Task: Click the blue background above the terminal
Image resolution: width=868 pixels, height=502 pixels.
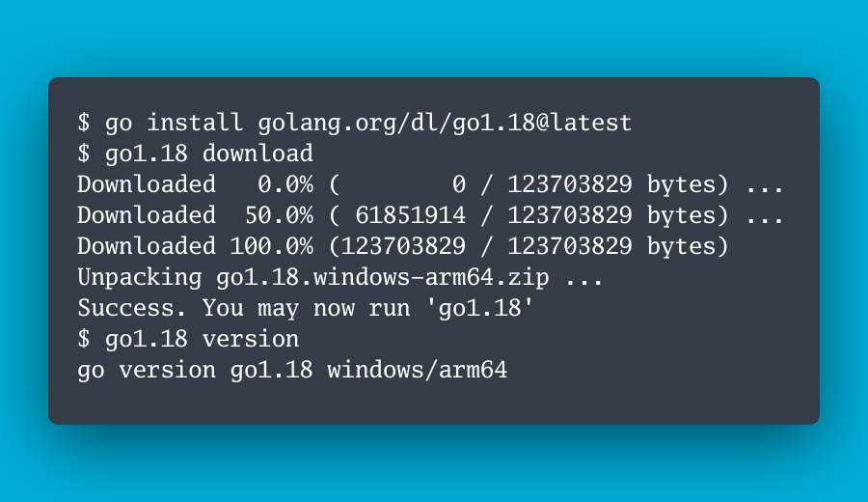Action: coord(434,39)
